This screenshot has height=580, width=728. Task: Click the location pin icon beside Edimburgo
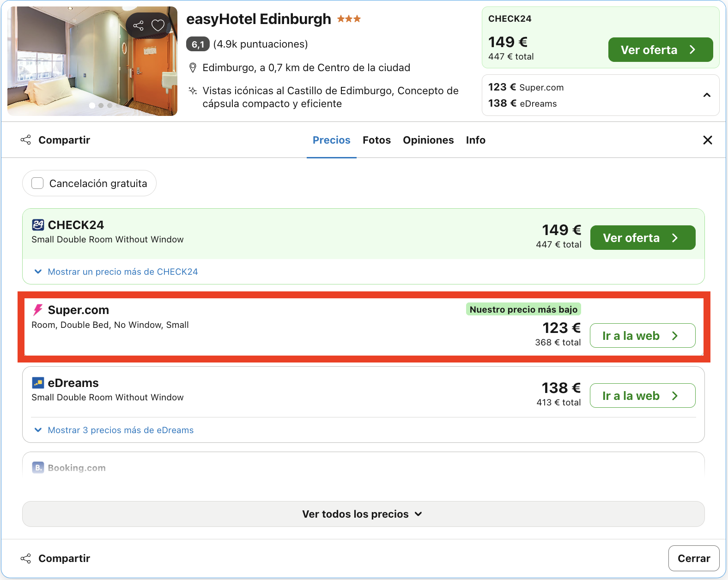[193, 68]
